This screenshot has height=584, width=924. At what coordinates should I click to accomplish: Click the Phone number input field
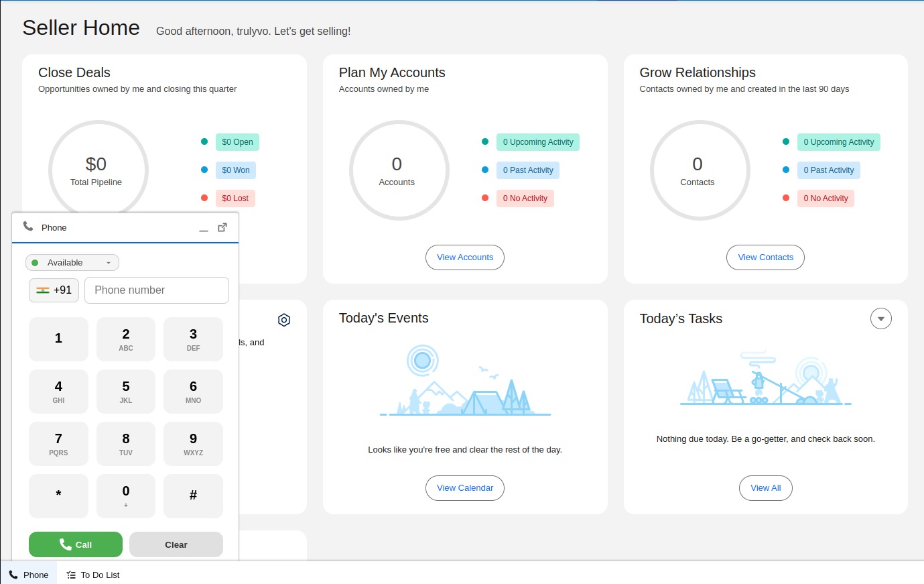[x=156, y=290]
